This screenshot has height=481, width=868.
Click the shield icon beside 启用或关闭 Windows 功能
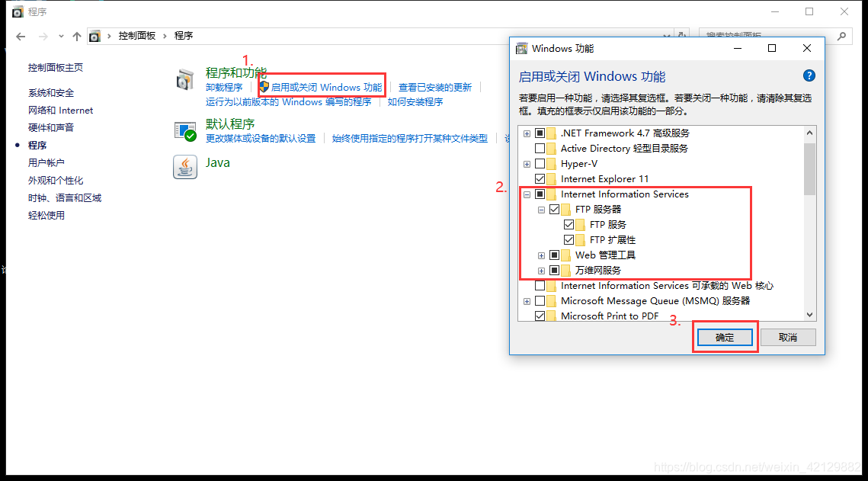point(264,87)
